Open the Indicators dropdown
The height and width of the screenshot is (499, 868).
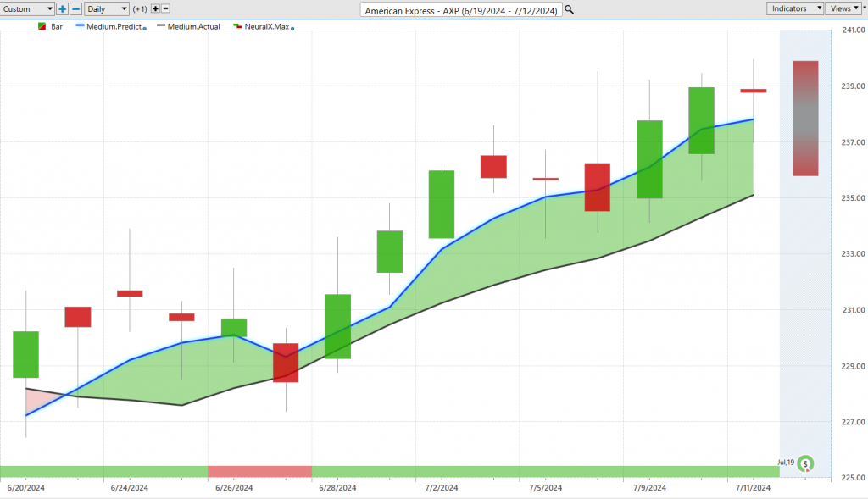[x=794, y=8]
